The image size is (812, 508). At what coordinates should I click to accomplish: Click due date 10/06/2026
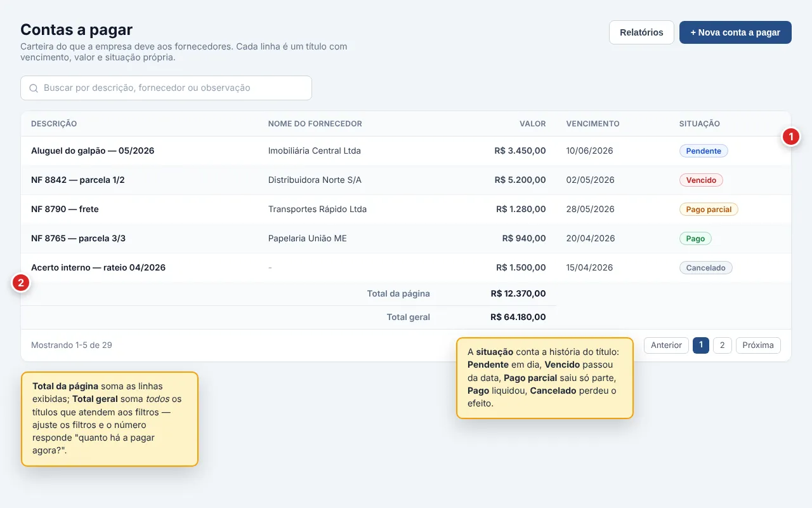(590, 151)
